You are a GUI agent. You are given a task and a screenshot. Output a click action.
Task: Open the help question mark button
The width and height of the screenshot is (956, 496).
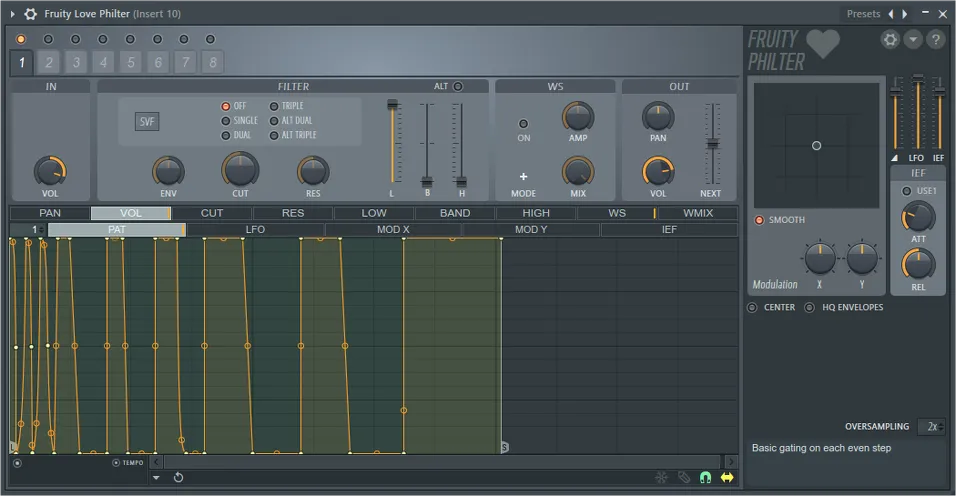[935, 40]
